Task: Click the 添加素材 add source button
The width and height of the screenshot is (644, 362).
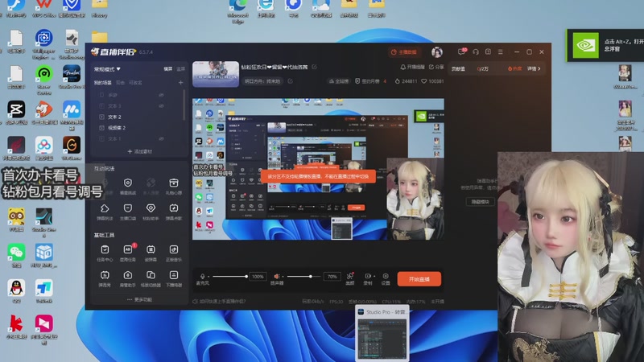Action: (x=139, y=151)
